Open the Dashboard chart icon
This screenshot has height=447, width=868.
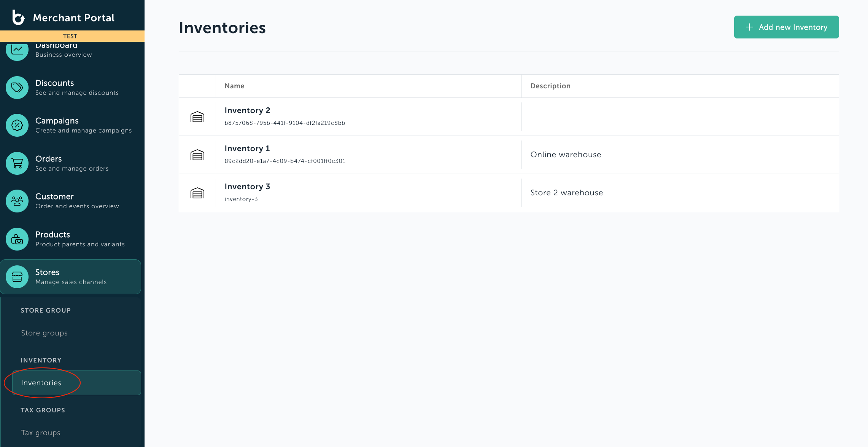point(17,50)
